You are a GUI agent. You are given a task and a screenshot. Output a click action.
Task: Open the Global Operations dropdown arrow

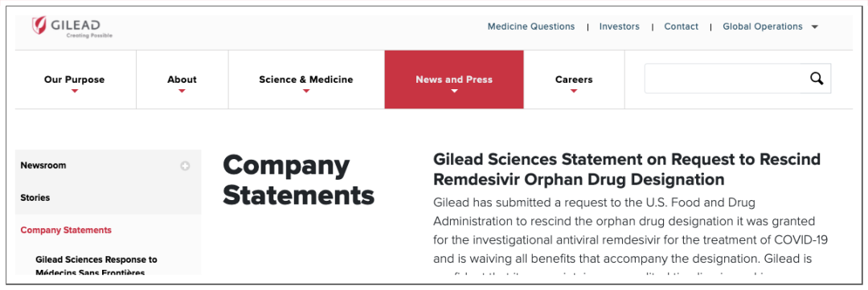tap(814, 27)
